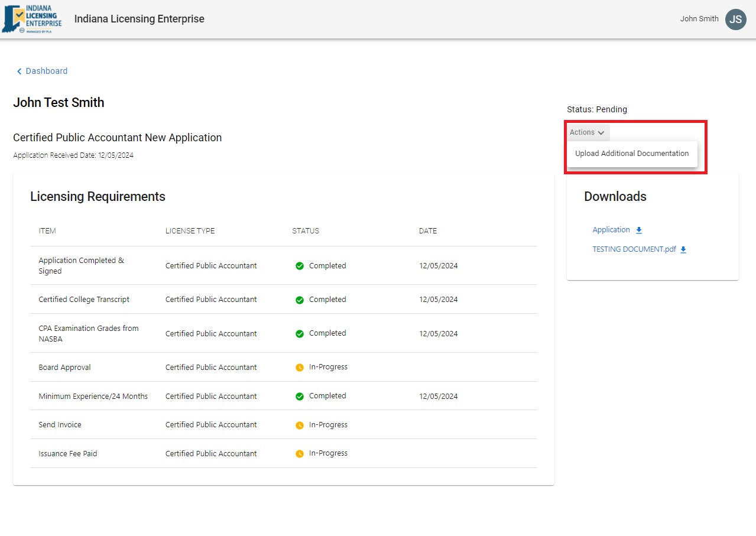Select the CPA Examination Grades from NASBA row
756x536 pixels.
89,333
